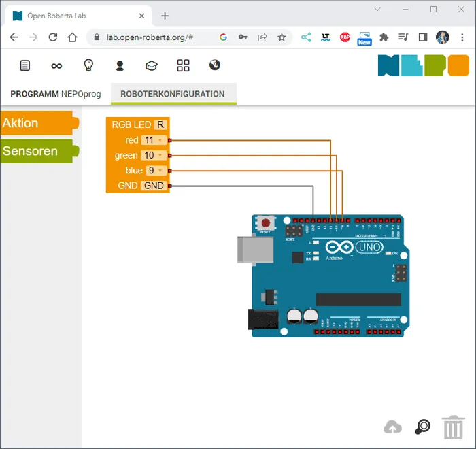Click the cloud upload save icon
This screenshot has width=476, height=449.
(x=392, y=427)
